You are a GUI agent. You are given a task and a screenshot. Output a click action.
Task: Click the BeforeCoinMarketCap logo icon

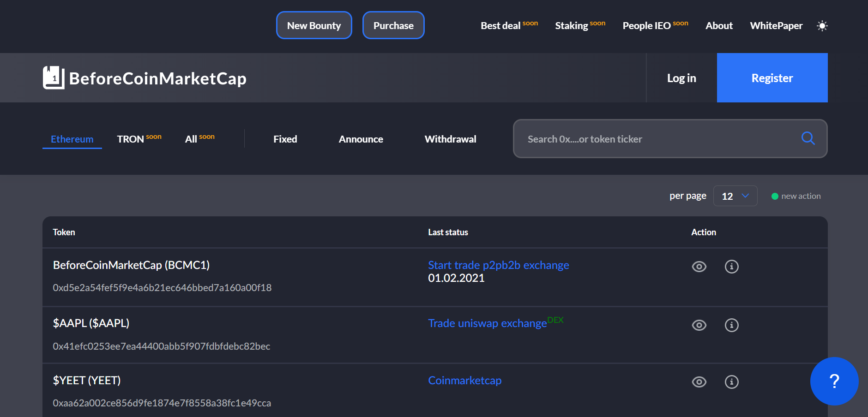(54, 77)
